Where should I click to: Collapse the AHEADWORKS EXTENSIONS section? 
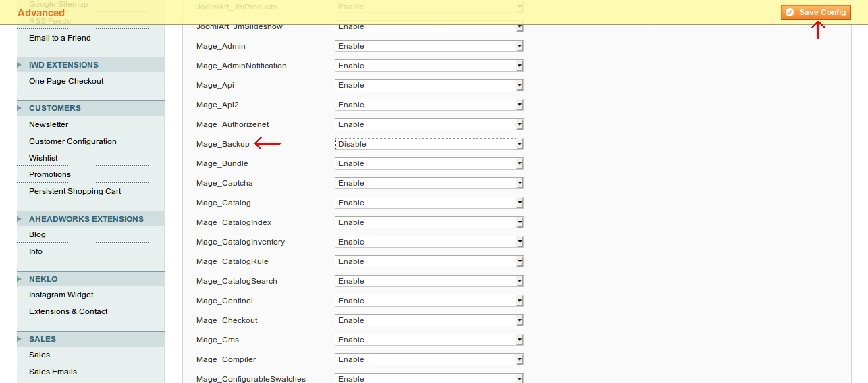(x=90, y=219)
